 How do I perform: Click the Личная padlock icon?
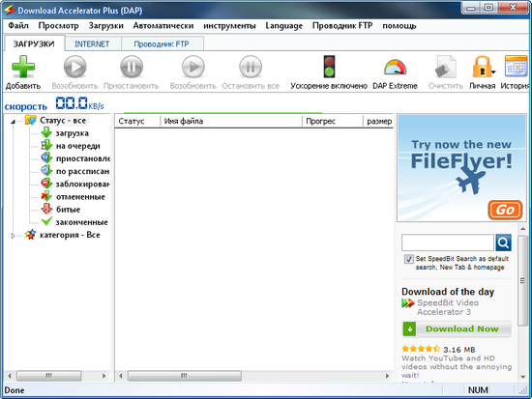(482, 67)
